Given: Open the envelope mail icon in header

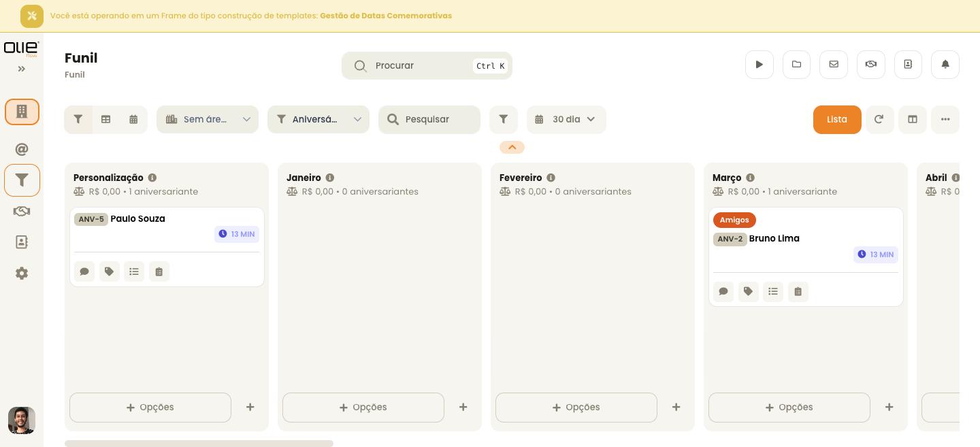Looking at the screenshot, I should 834,65.
